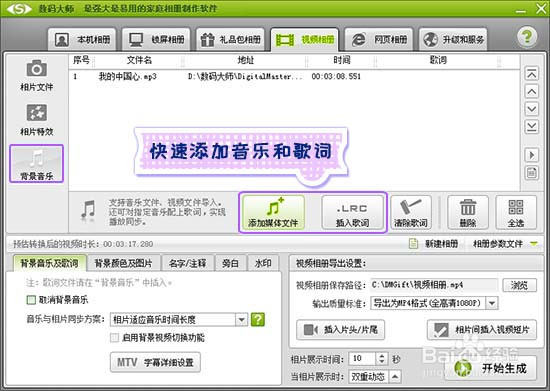Open help with the green question-mark circle
550x391 pixels.
click(x=527, y=37)
